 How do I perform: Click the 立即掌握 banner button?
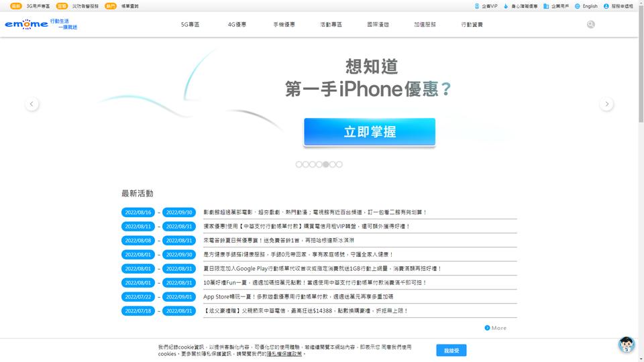point(370,132)
